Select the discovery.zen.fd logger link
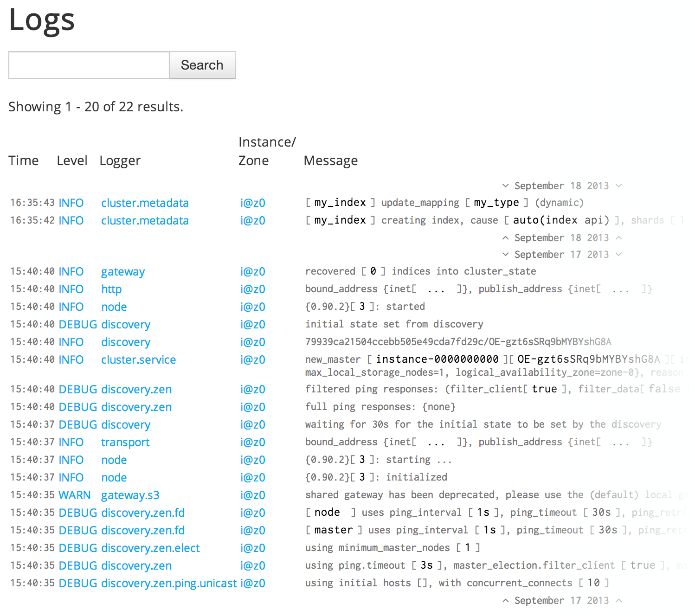Viewport: 695px width, 616px height. (142, 513)
